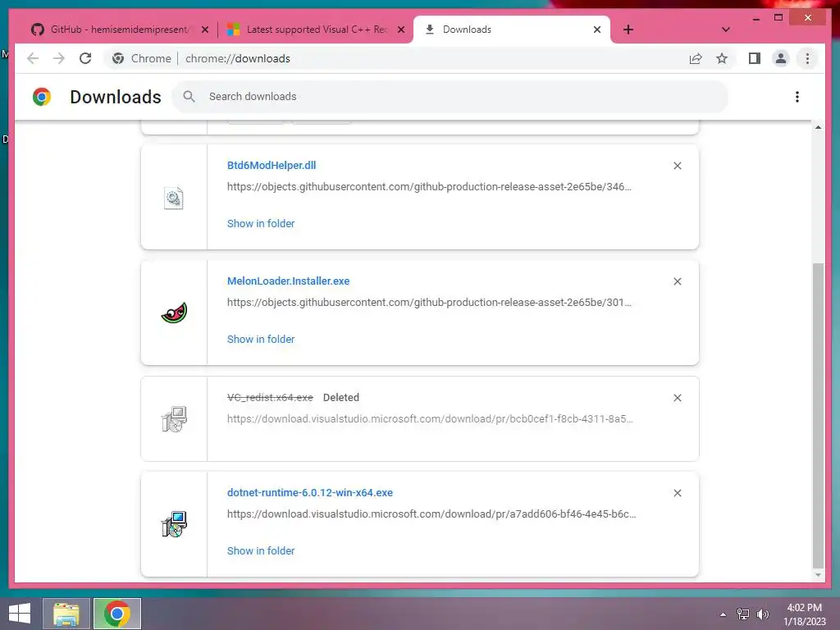Click the MelonLoader githubusercontent source URL
The width and height of the screenshot is (840, 630).
click(429, 302)
